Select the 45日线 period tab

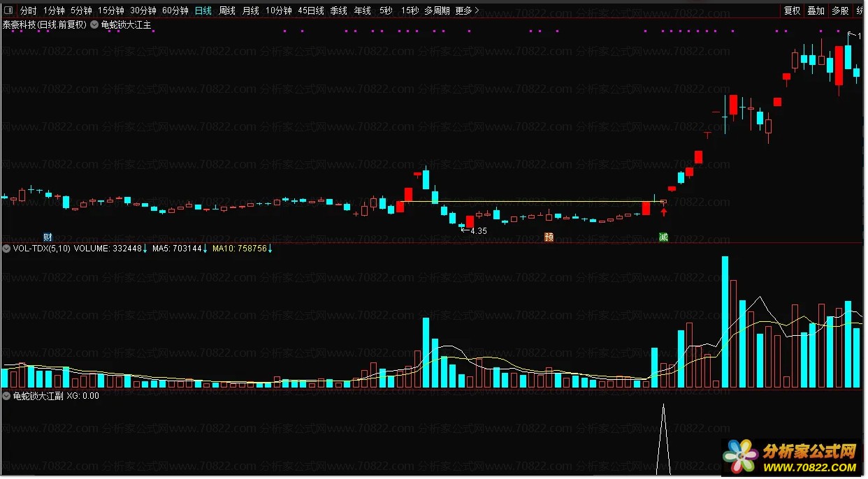(310, 10)
